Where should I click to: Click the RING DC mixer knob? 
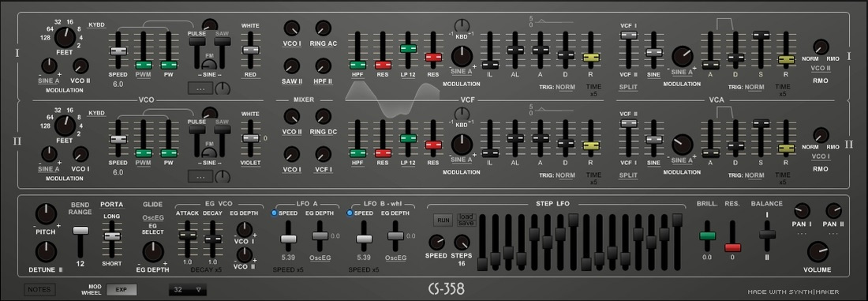coord(324,116)
